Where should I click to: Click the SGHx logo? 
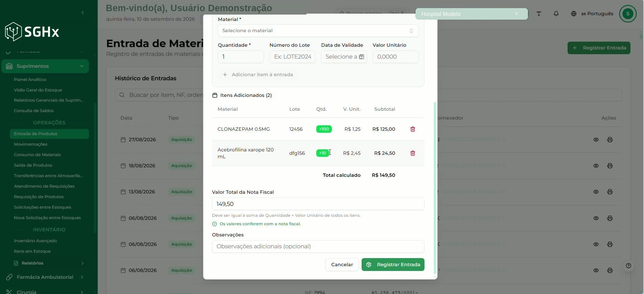pos(32,32)
